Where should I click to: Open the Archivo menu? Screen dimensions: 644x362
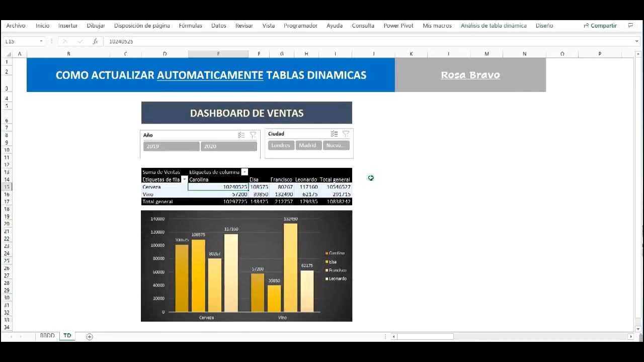(x=16, y=26)
